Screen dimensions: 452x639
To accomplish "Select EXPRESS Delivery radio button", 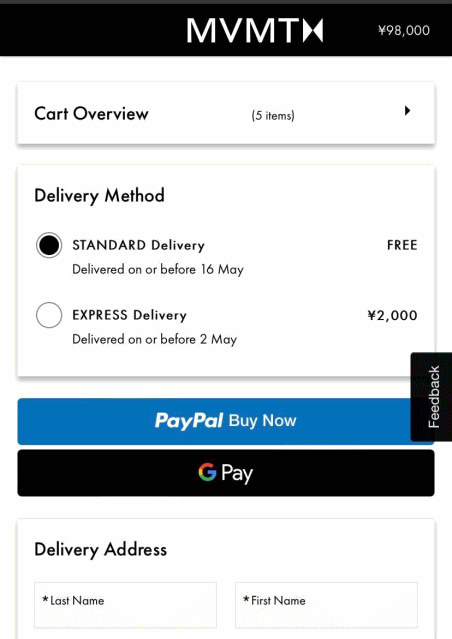I will [x=49, y=315].
